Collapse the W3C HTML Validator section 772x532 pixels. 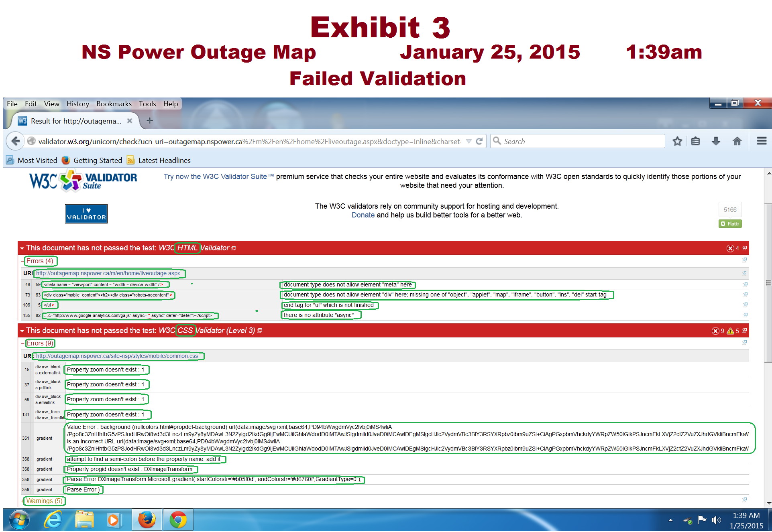click(x=22, y=248)
